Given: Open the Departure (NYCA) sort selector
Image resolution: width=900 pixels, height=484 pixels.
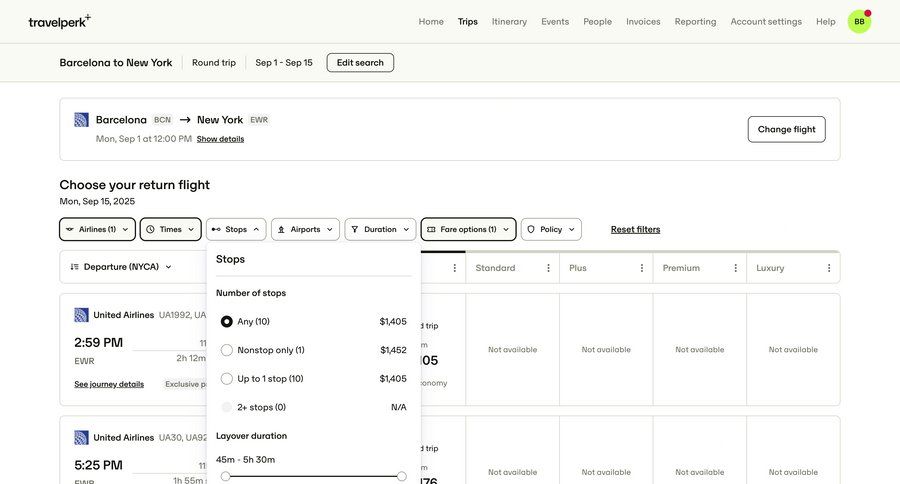Looking at the screenshot, I should tap(121, 267).
